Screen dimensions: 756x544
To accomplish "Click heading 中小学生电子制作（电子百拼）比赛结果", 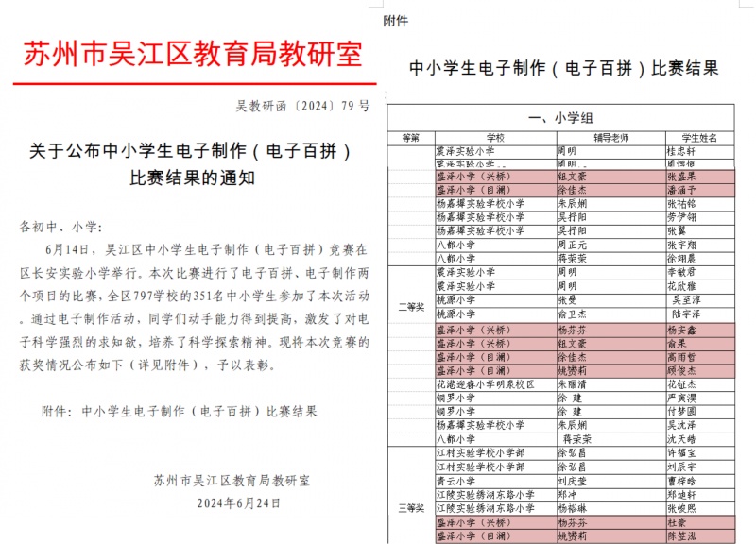I will (564, 68).
